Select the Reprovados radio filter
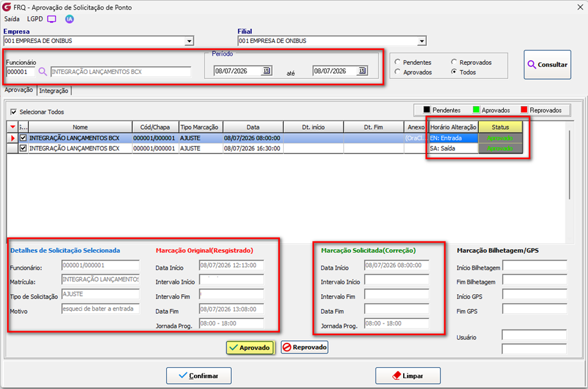 454,62
